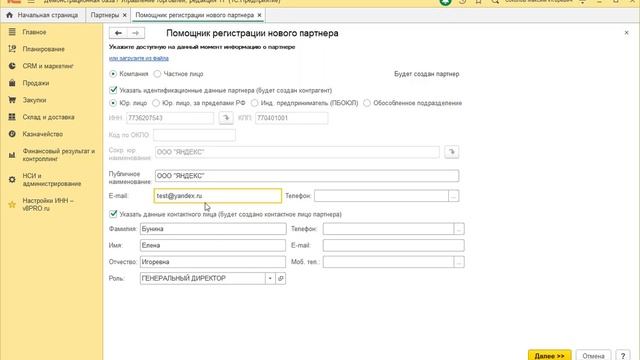640x360 pixels.
Task: Click the Имя field containing Елена
Action: (213, 245)
